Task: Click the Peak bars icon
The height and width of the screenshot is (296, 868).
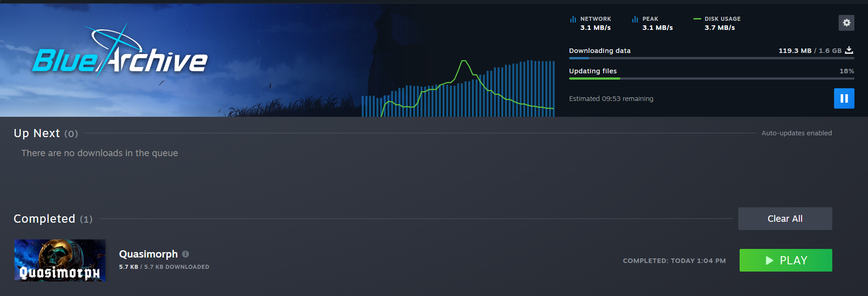Action: pyautogui.click(x=635, y=19)
